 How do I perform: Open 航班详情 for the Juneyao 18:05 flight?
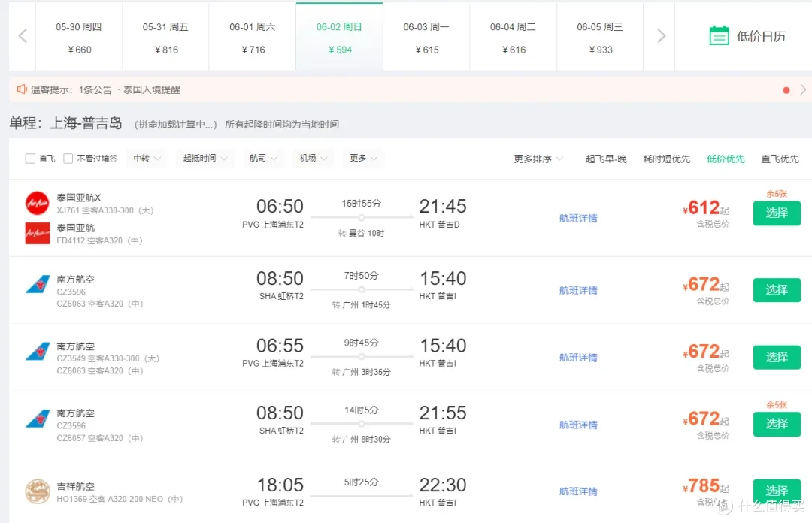[x=578, y=491]
